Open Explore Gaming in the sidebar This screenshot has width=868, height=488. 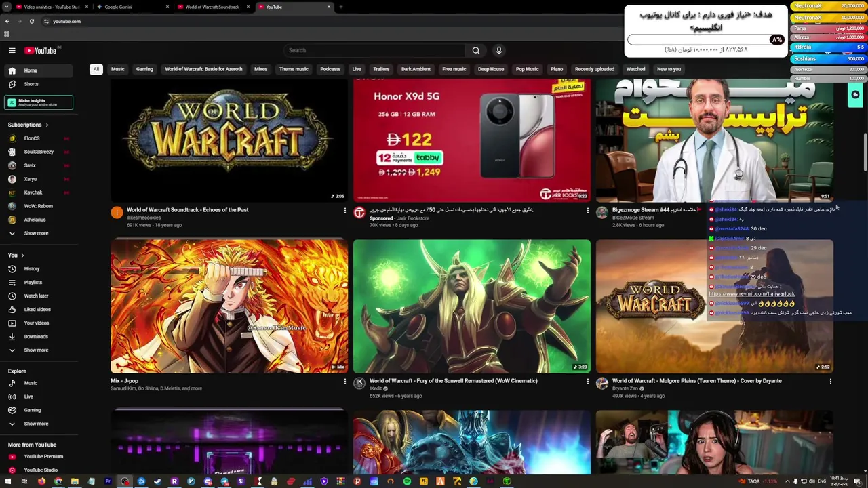pyautogui.click(x=39, y=410)
